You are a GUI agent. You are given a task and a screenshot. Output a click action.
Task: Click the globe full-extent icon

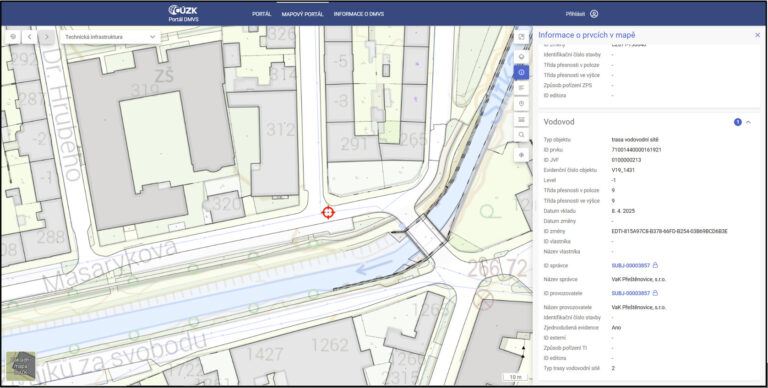click(13, 37)
